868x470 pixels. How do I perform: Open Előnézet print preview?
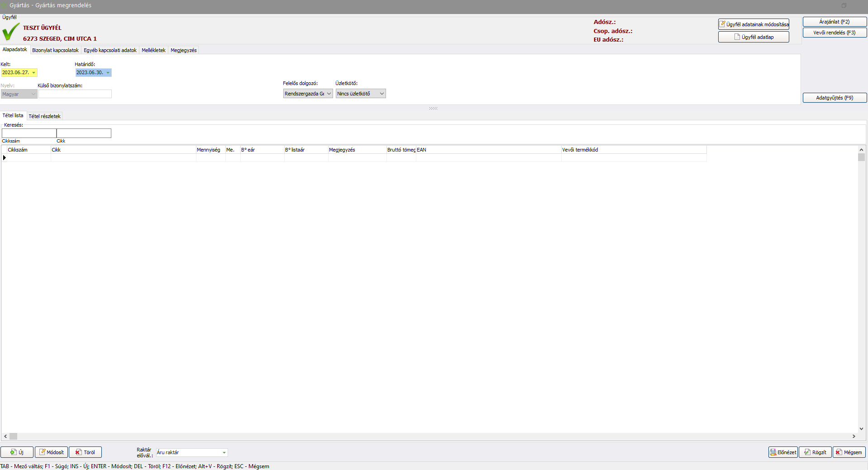tap(782, 452)
